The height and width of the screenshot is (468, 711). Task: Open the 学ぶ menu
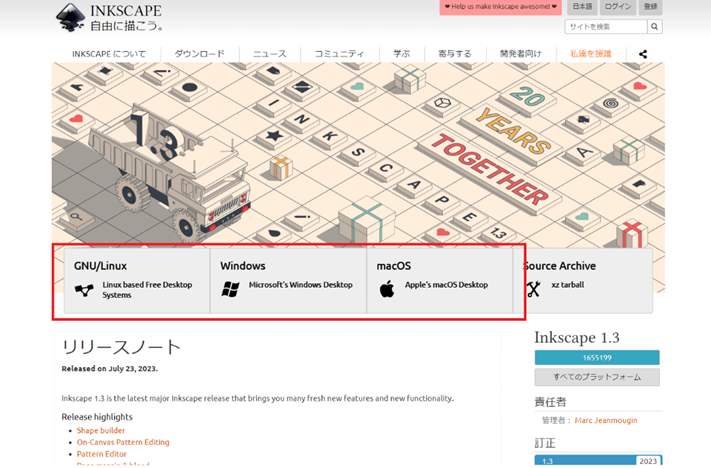(x=402, y=54)
